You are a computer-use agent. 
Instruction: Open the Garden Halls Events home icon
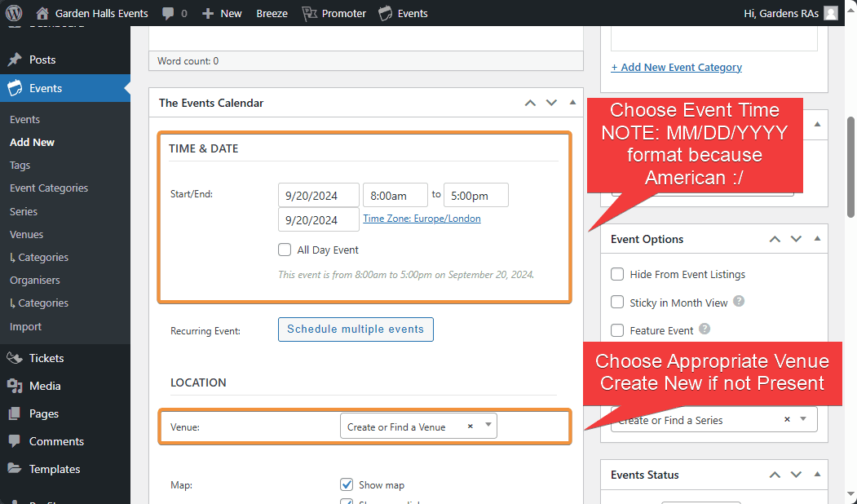point(42,13)
